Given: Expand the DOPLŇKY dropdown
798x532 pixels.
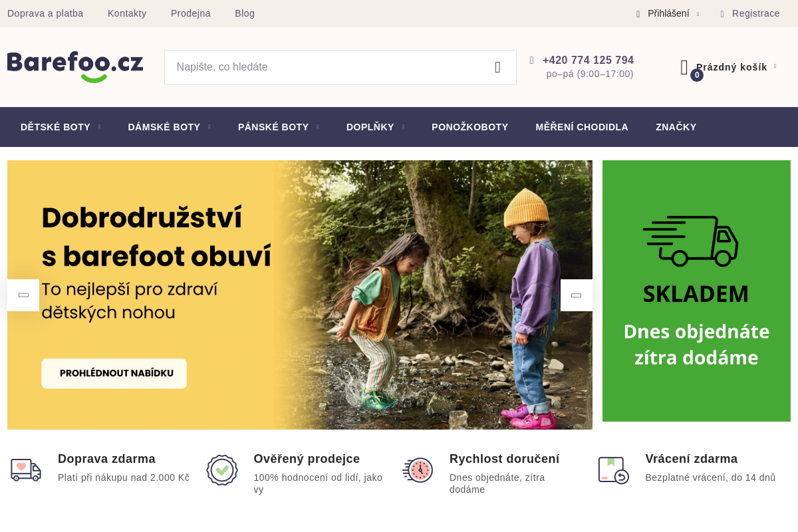Looking at the screenshot, I should (x=370, y=127).
